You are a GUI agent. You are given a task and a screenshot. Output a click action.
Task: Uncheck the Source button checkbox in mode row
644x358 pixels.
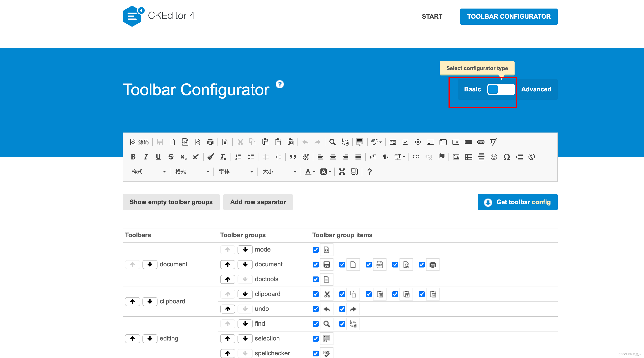[315, 250]
